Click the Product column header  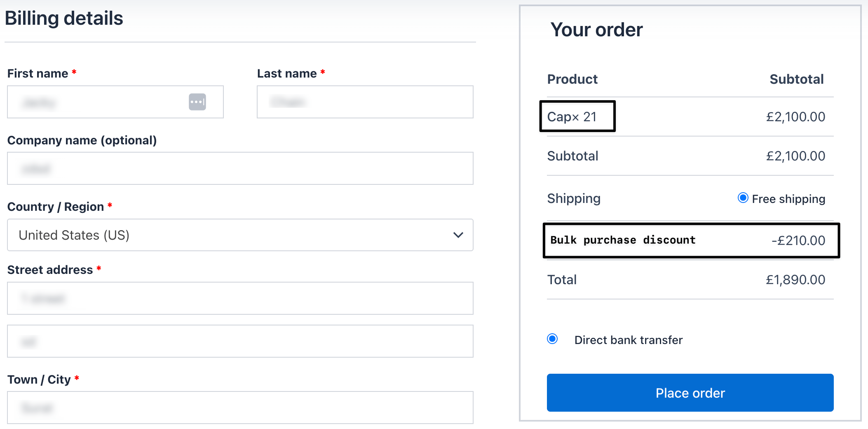572,79
